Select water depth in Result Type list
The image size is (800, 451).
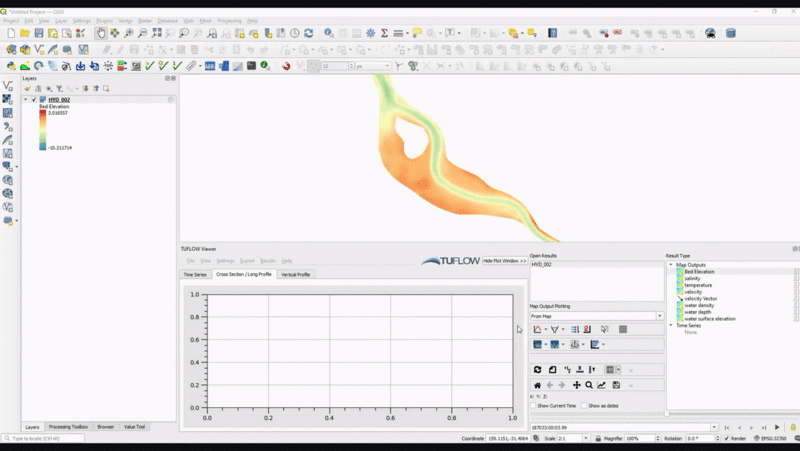click(698, 312)
